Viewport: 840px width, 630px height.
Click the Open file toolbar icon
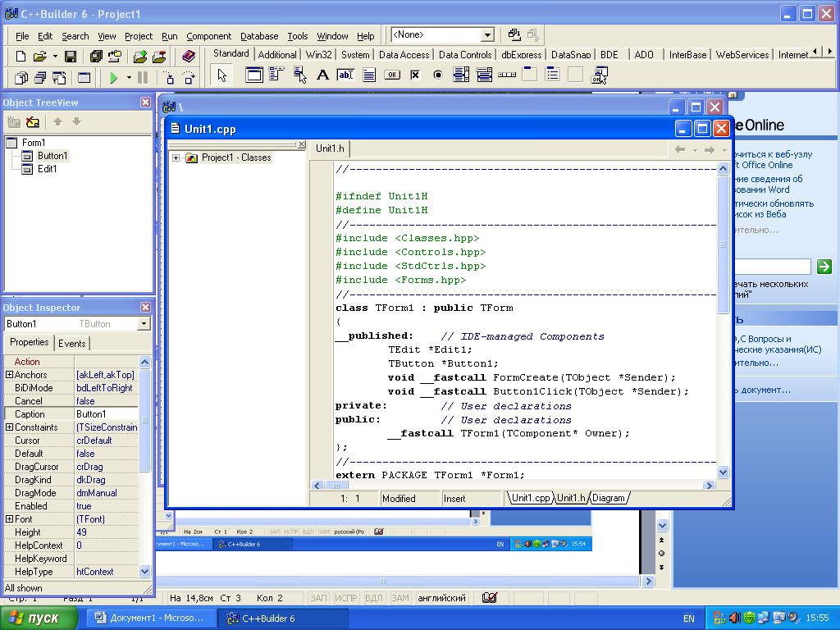[x=40, y=56]
